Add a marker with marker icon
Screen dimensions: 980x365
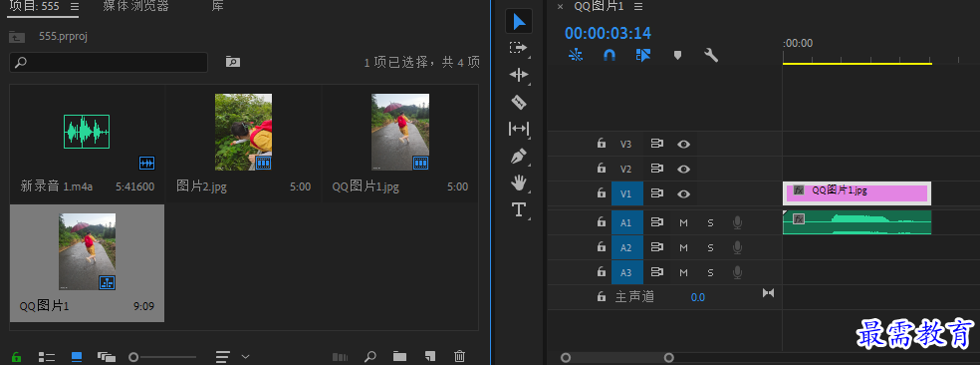click(x=677, y=55)
